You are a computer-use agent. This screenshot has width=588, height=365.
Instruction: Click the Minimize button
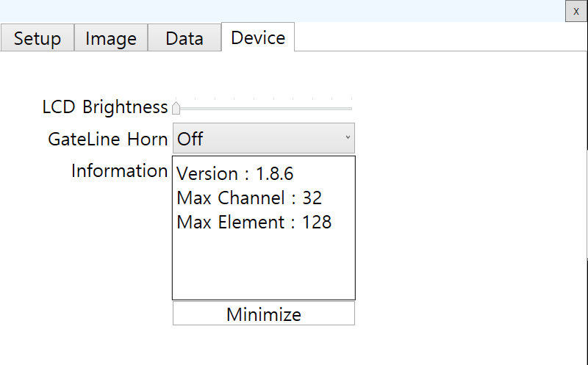coord(264,314)
